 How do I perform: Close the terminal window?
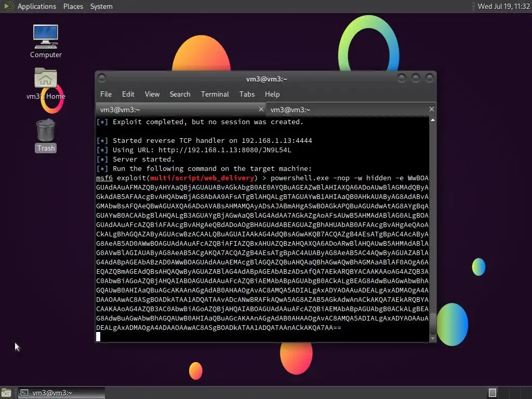(430, 78)
